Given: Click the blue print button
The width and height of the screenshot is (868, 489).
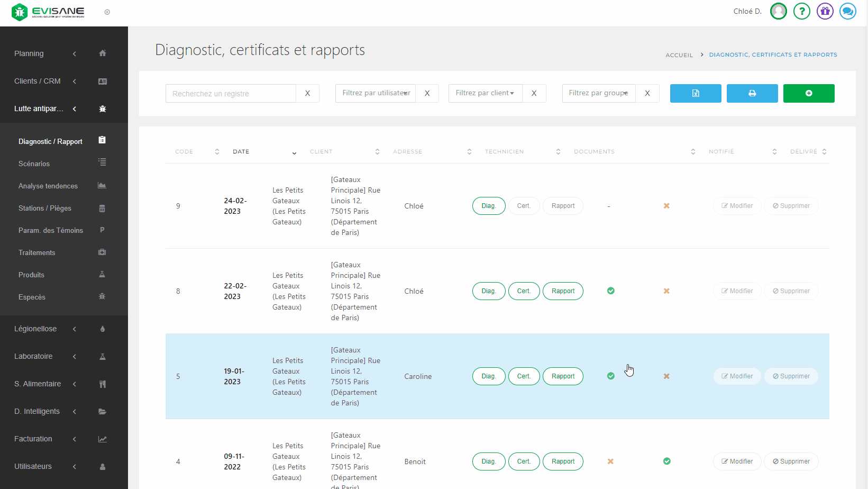Looking at the screenshot, I should click(x=752, y=93).
